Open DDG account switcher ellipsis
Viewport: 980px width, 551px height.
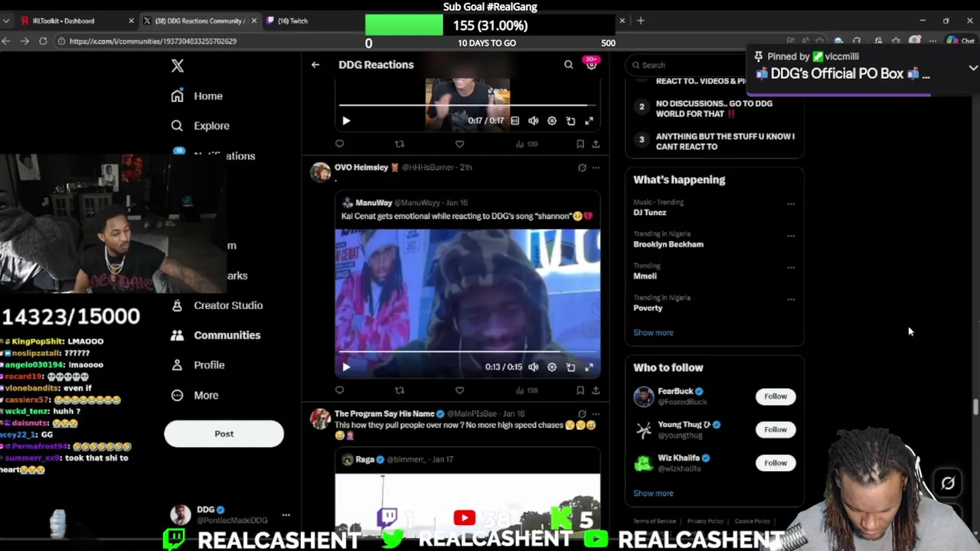pos(286,515)
